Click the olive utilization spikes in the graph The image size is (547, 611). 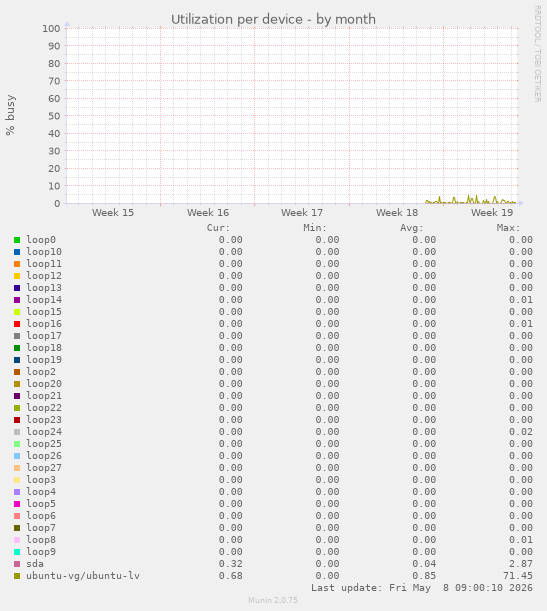(471, 200)
